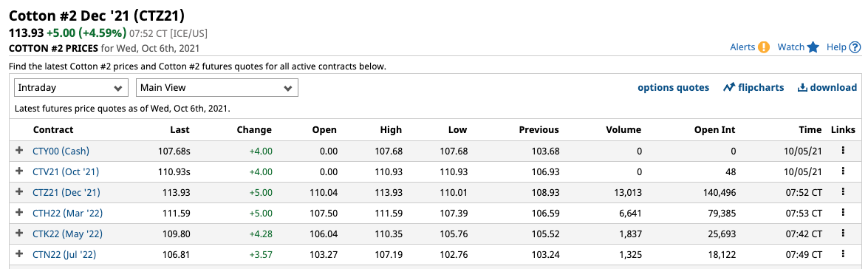Sort by the Volume column header

point(623,130)
